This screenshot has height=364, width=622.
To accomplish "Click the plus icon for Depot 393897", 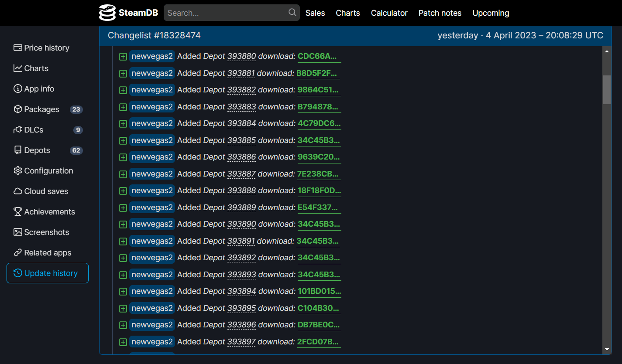I will (x=123, y=342).
